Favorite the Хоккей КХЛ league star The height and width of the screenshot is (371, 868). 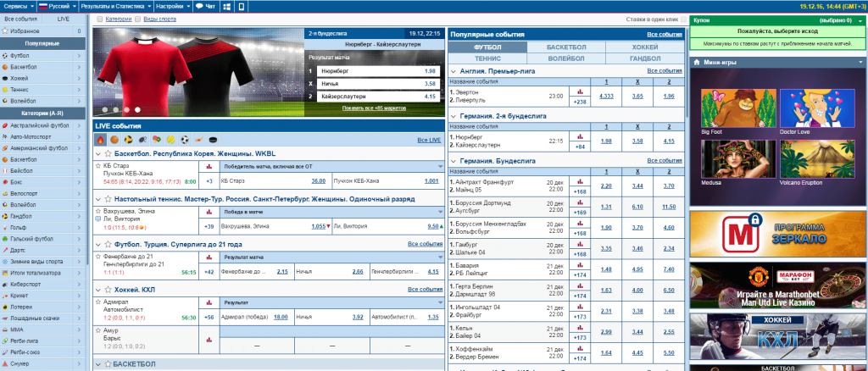tap(108, 290)
